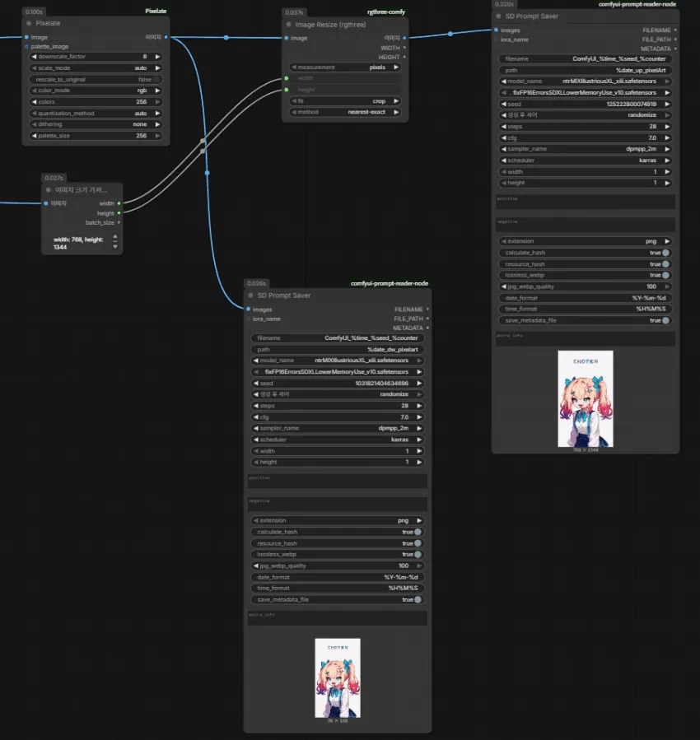Open sampler_name dropdown in %date_up_pixelArt saver
Viewport: 700px width, 740px height.
[586, 149]
